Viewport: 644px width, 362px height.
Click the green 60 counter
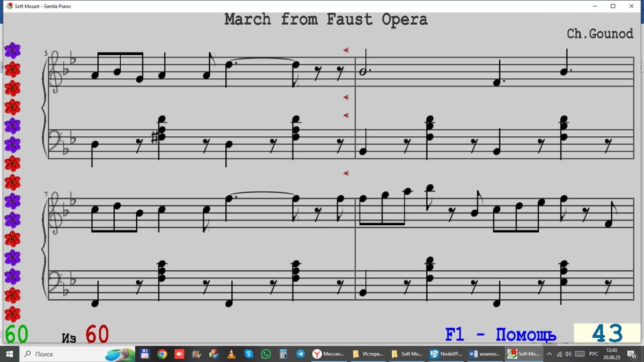pyautogui.click(x=17, y=334)
